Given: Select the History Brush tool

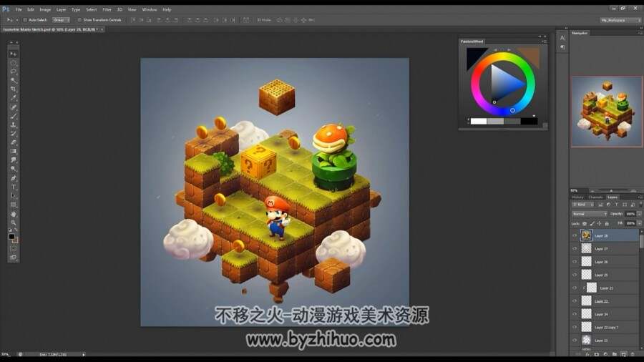Looking at the screenshot, I should click(13, 134).
